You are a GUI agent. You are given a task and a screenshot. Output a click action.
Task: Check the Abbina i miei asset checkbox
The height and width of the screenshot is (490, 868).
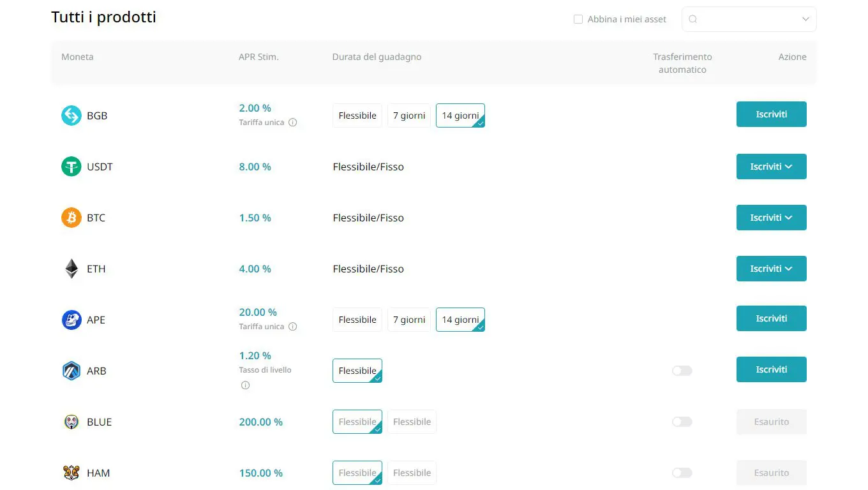coord(578,19)
